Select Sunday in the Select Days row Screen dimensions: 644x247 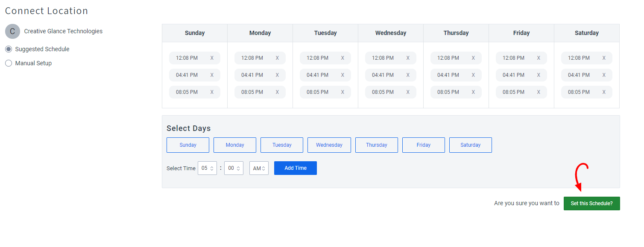pos(187,145)
